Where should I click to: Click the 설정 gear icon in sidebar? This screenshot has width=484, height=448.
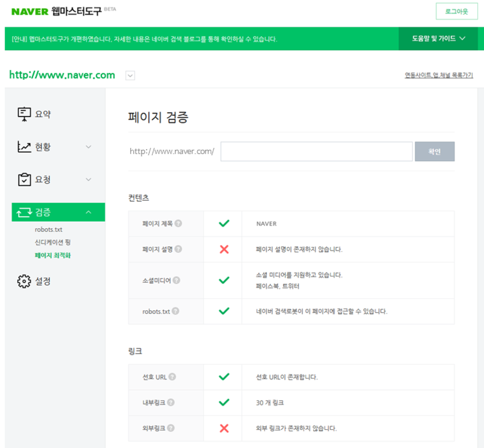tap(24, 281)
